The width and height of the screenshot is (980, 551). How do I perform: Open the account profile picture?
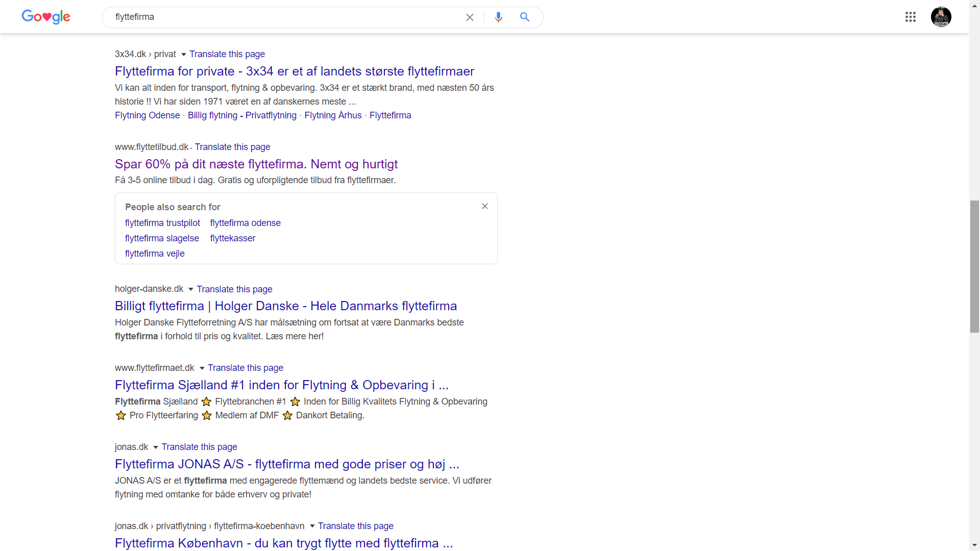(x=941, y=17)
